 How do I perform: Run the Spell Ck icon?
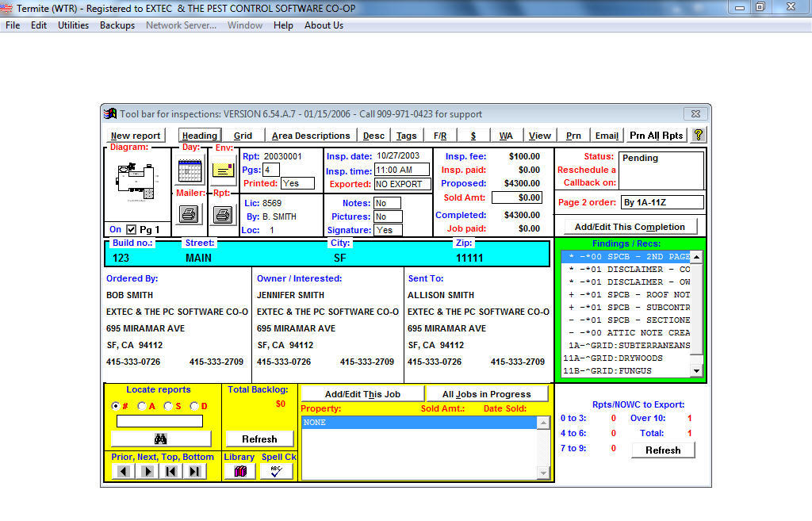[277, 471]
